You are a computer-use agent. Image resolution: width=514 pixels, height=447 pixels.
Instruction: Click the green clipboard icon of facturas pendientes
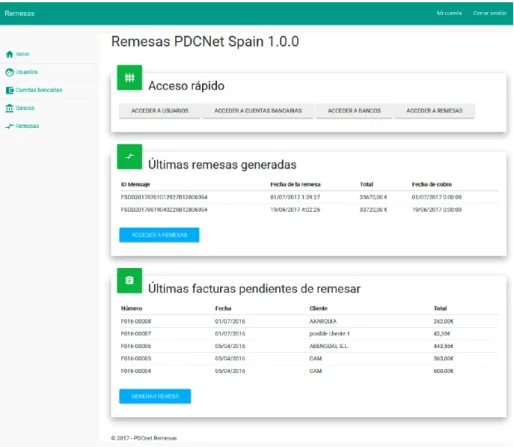(129, 281)
